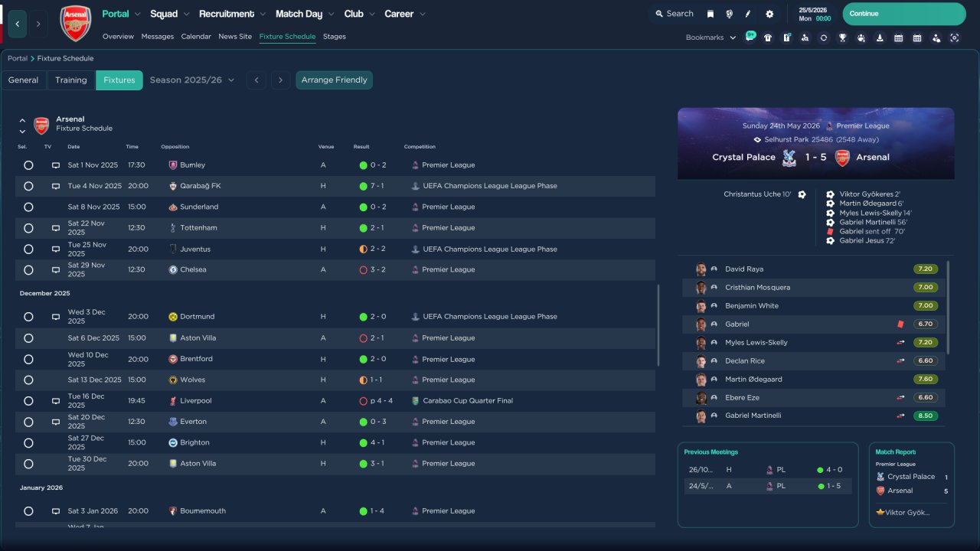Click the 26/10 previous meeting 4 - 0 row
Image resolution: width=980 pixels, height=551 pixels.
point(768,470)
